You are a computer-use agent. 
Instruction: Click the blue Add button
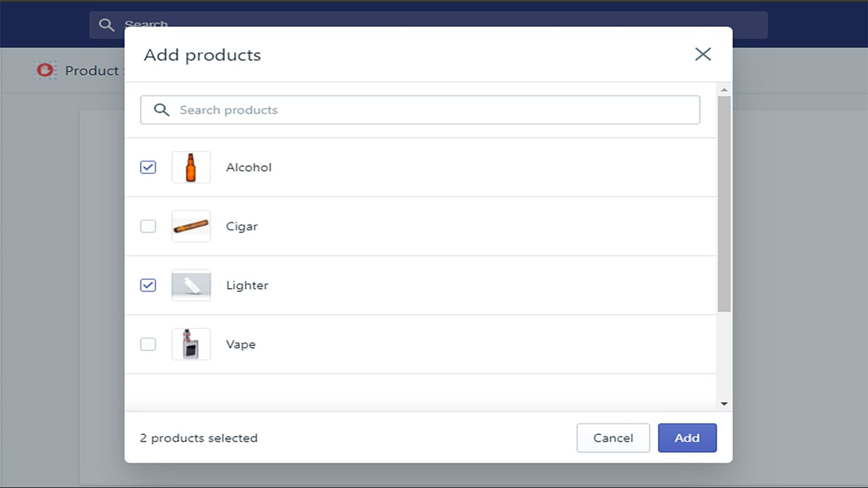[x=687, y=438]
